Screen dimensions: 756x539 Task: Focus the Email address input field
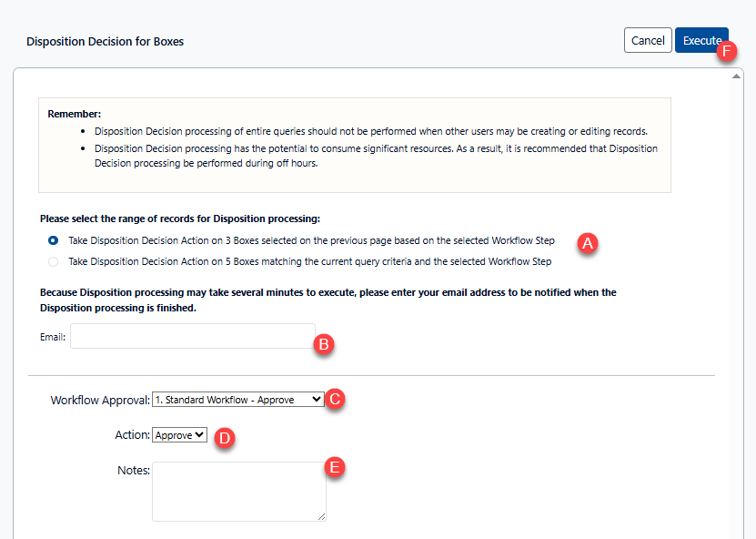(192, 336)
